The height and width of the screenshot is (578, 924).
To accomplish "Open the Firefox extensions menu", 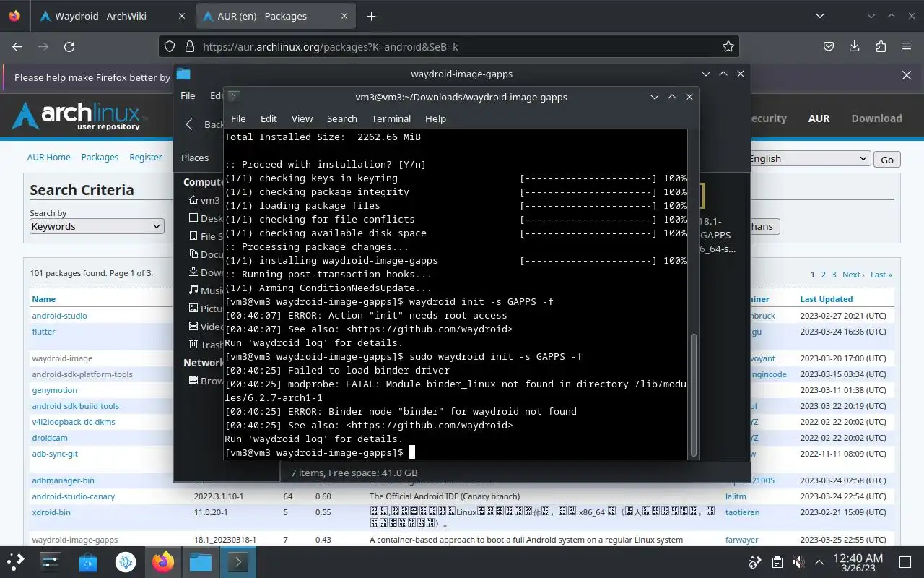I will (x=881, y=46).
